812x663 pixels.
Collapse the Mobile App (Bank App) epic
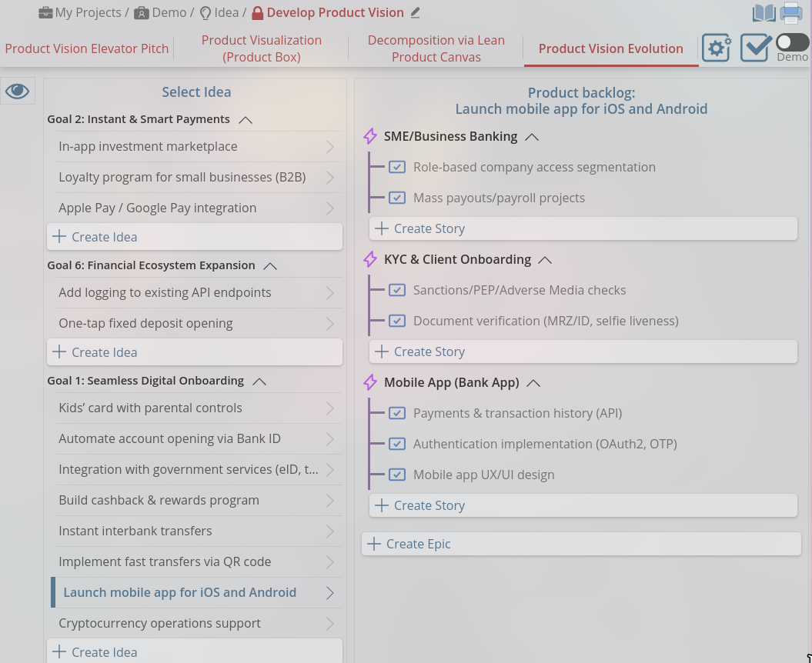click(x=533, y=383)
